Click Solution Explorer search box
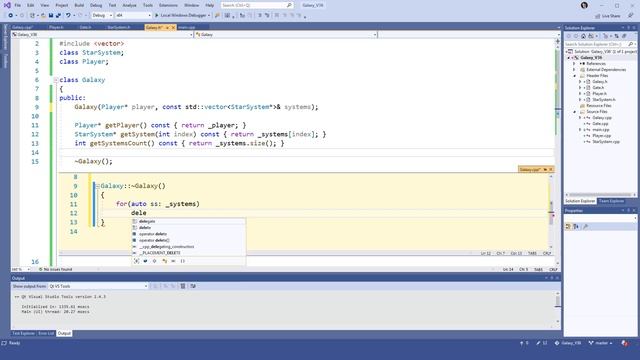The height and width of the screenshot is (360, 640). tap(600, 44)
